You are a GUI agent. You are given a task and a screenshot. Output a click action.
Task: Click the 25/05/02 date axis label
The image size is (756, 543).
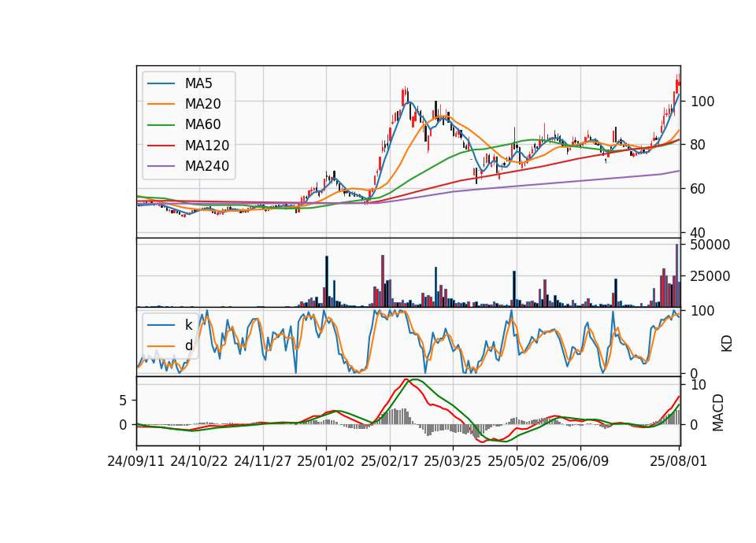point(517,461)
